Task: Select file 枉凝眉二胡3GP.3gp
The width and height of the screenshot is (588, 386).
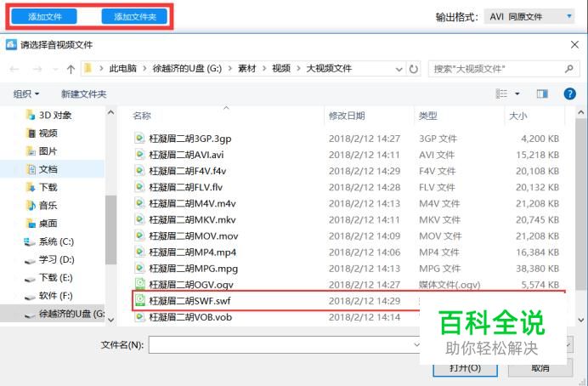Action: coord(347,139)
